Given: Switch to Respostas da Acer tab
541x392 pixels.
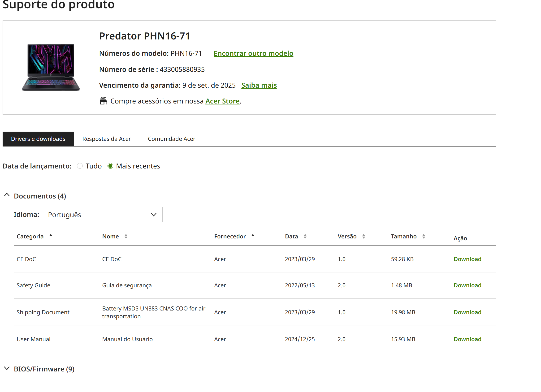Looking at the screenshot, I should 106,139.
